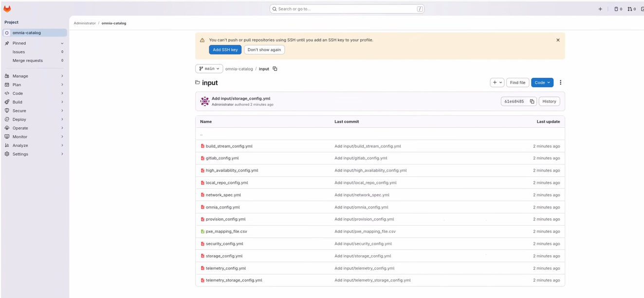The height and width of the screenshot is (298, 644).
Task: Open network_spec.yml file name
Action: click(223, 195)
